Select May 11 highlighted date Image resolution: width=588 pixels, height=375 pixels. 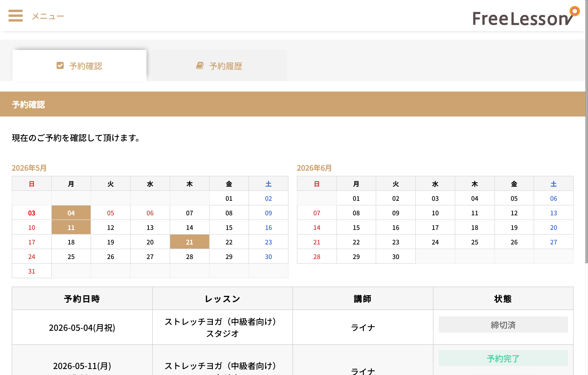tap(71, 227)
